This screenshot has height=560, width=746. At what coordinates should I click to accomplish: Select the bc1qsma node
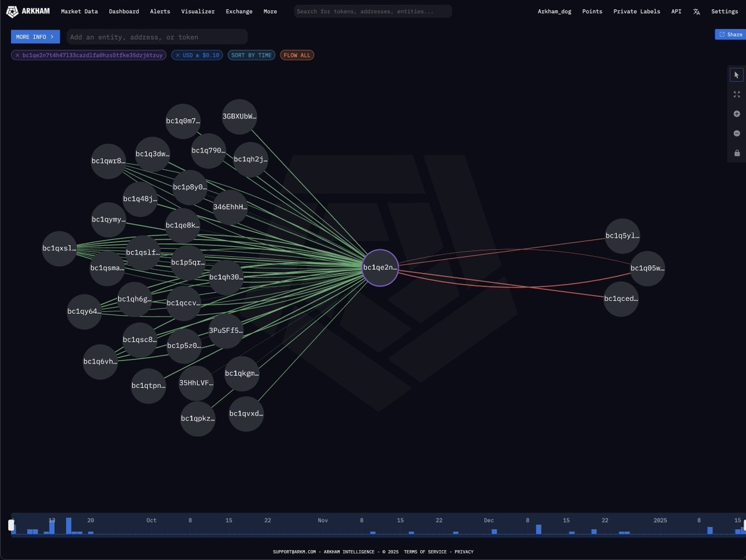point(107,269)
